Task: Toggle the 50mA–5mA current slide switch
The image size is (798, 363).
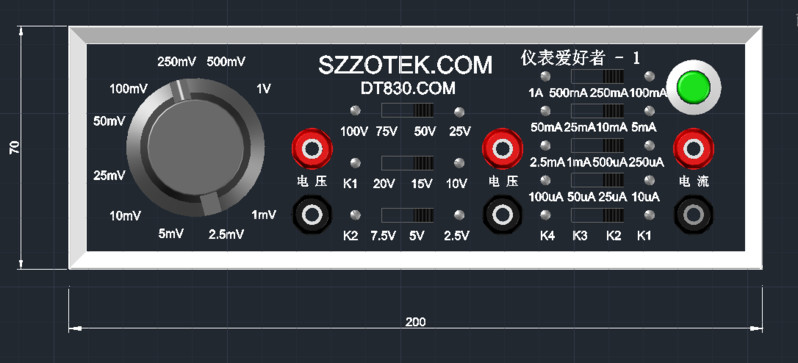Action: click(597, 111)
